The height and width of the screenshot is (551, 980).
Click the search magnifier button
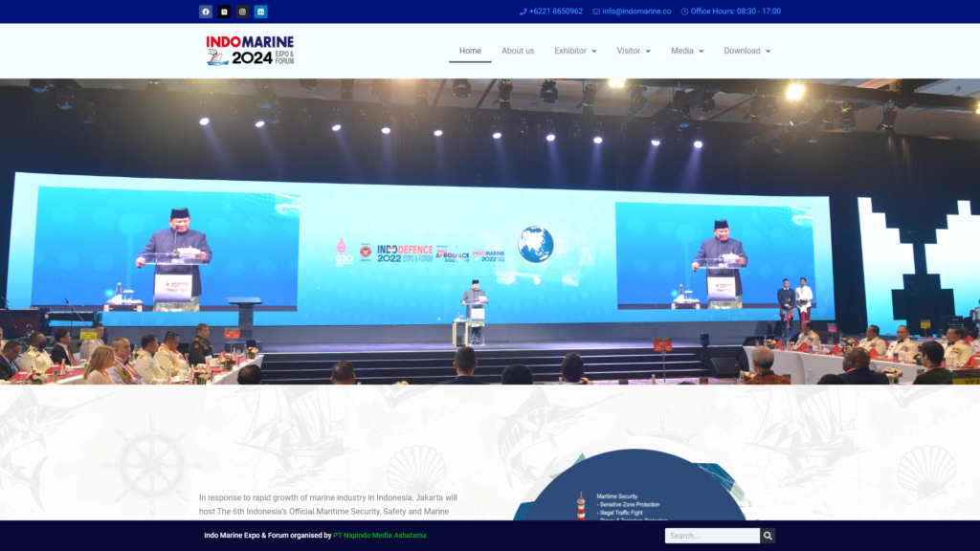coord(768,536)
